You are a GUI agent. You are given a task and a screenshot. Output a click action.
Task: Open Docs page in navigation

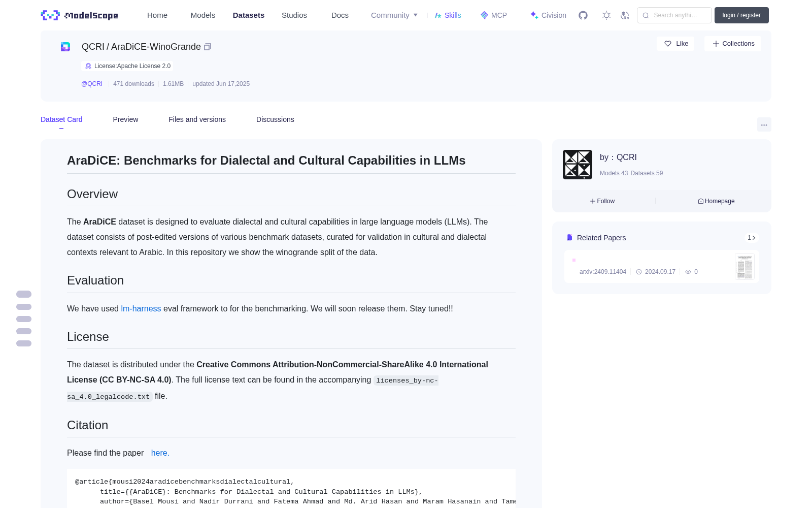(x=340, y=15)
